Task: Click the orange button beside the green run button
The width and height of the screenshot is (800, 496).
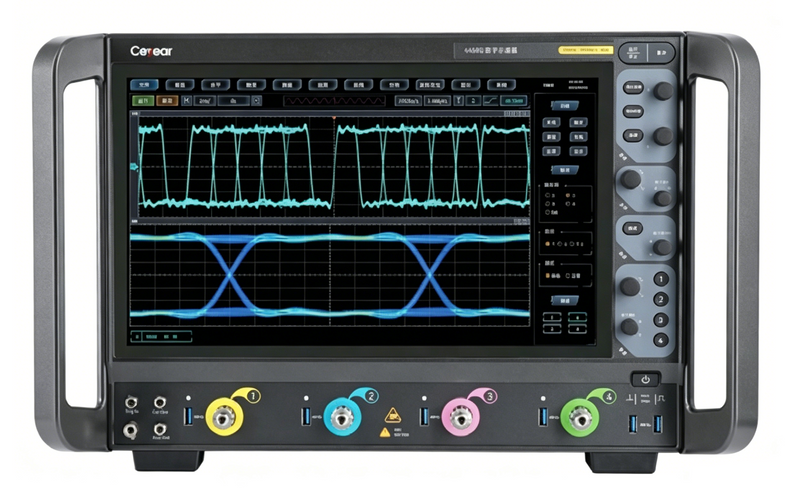Action: click(x=167, y=101)
